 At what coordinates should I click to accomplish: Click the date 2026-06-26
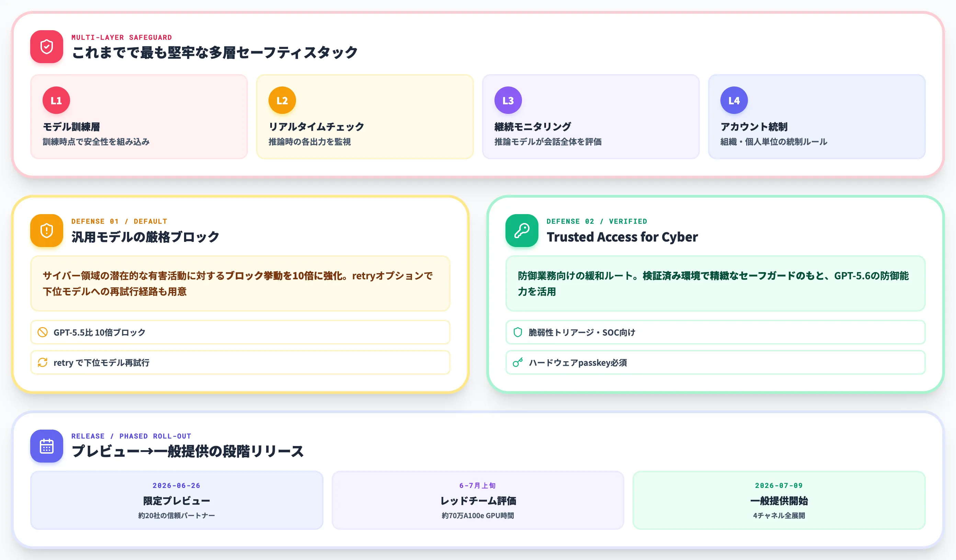[177, 486]
